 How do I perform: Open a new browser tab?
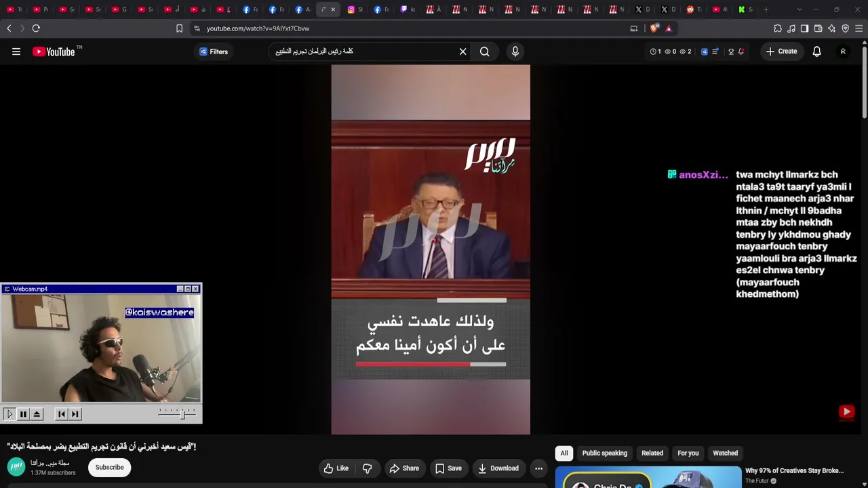766,9
